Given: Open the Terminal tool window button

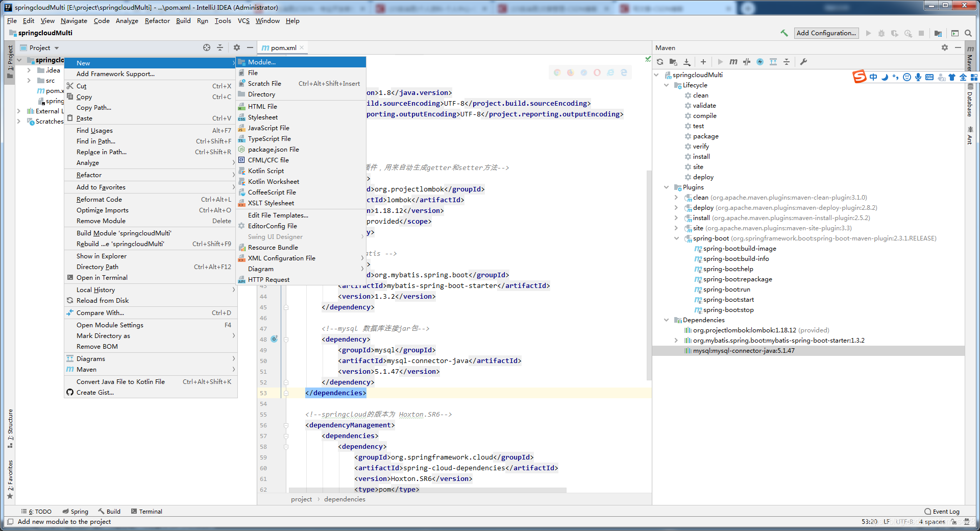Looking at the screenshot, I should coord(146,511).
